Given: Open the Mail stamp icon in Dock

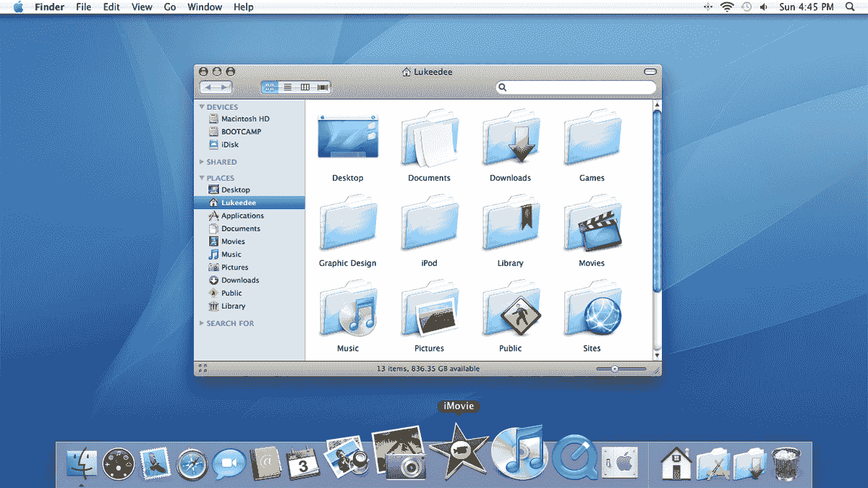Looking at the screenshot, I should coord(156,463).
